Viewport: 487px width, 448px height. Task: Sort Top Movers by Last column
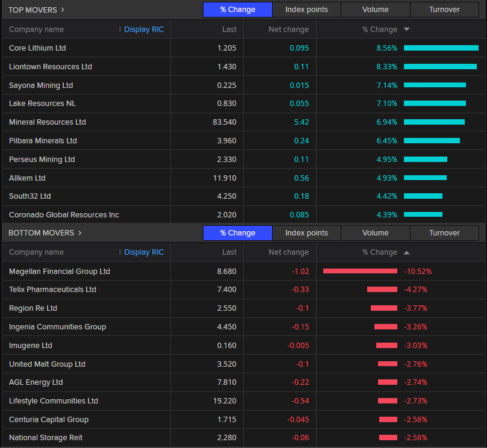(229, 30)
